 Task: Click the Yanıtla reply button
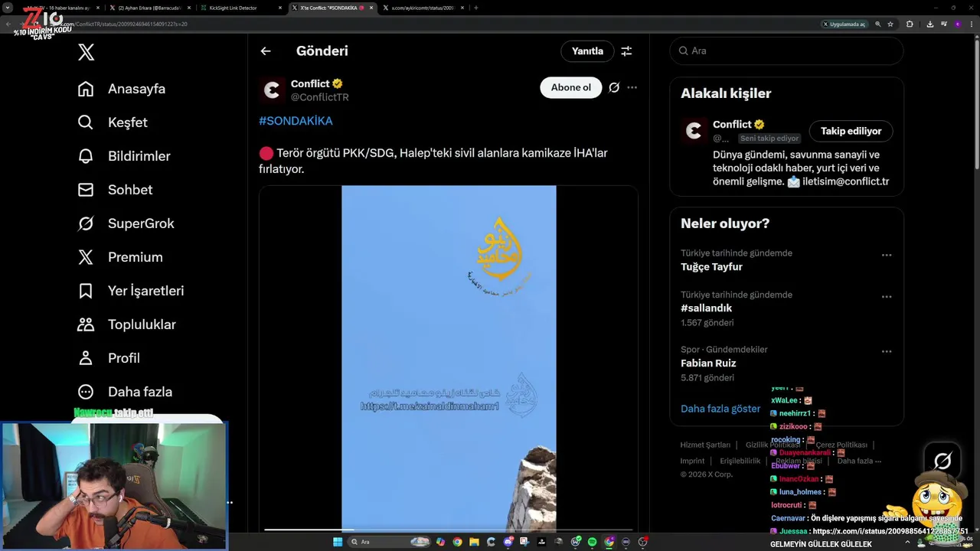(x=587, y=51)
